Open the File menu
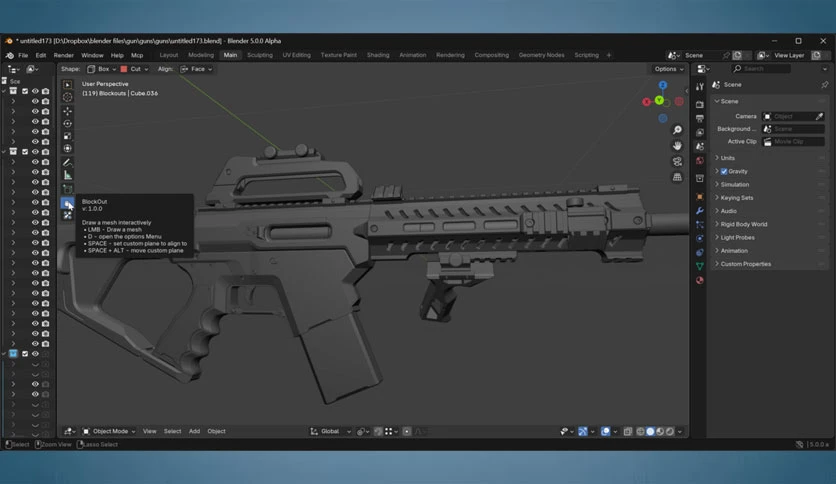This screenshot has height=484, width=836. [23, 55]
